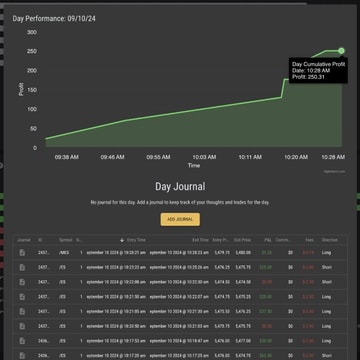Click Long direction in 10:17:53 am row

tap(326, 341)
